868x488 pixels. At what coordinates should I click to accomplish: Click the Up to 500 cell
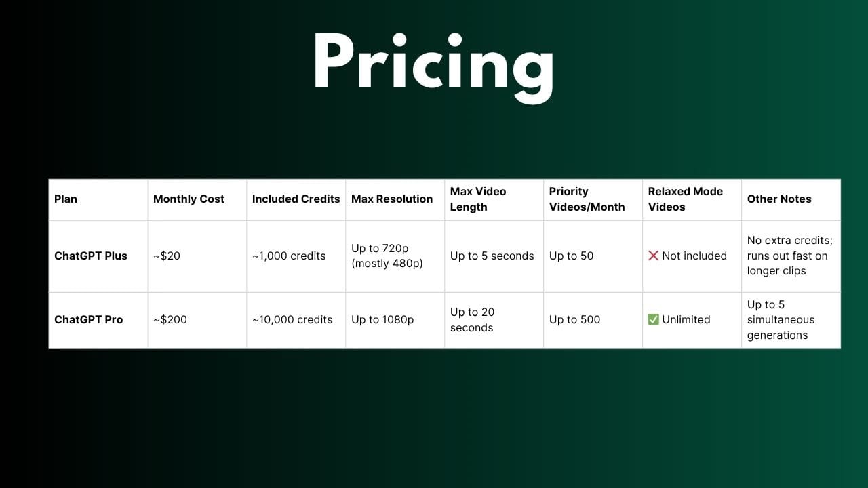coord(574,319)
